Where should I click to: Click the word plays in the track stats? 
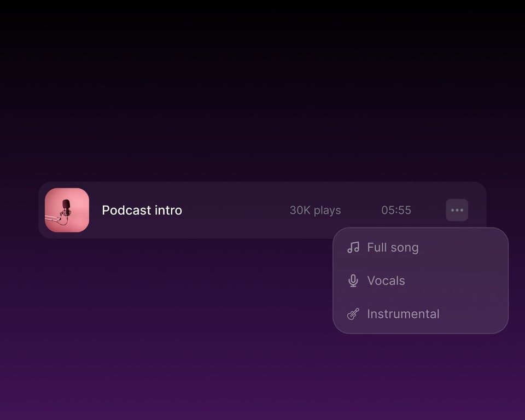pyautogui.click(x=327, y=211)
